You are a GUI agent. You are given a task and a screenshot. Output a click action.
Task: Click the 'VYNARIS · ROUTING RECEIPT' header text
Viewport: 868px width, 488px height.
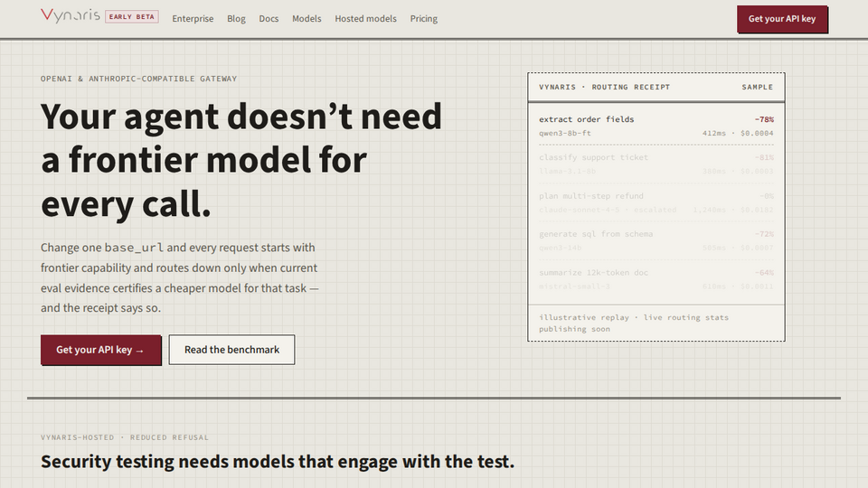pyautogui.click(x=604, y=87)
